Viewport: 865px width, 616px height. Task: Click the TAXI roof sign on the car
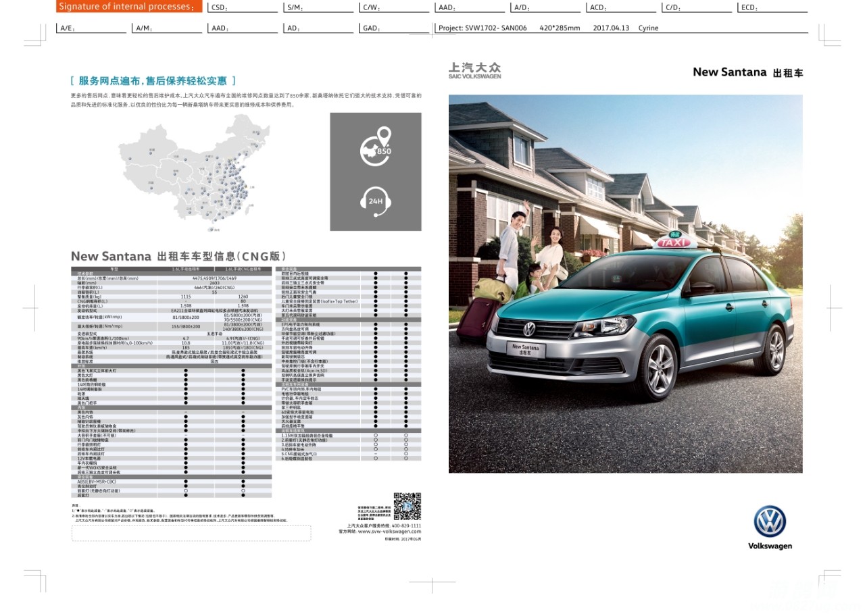coord(674,241)
